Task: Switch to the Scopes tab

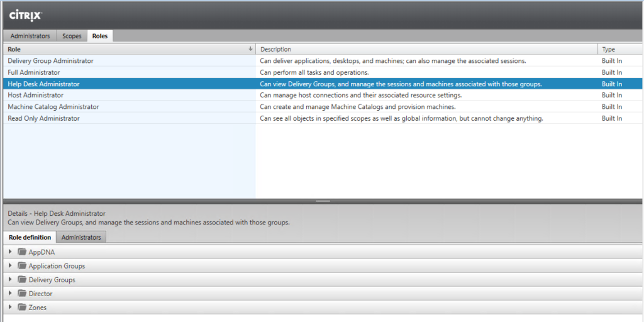Action: pos(72,36)
